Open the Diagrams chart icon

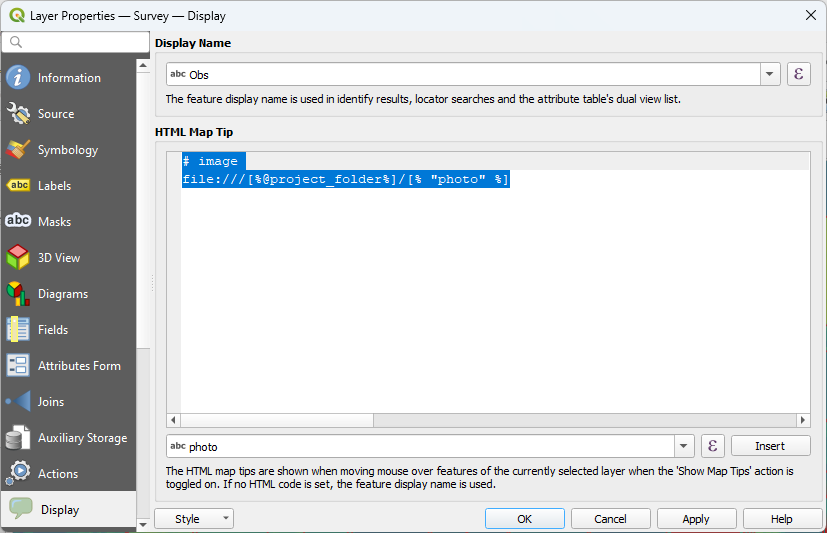point(18,294)
